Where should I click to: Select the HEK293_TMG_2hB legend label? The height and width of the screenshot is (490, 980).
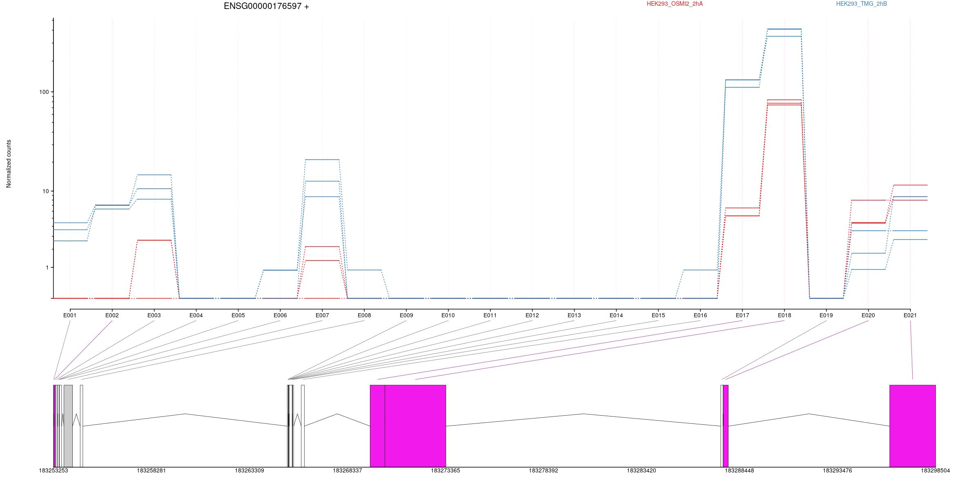(x=862, y=4)
